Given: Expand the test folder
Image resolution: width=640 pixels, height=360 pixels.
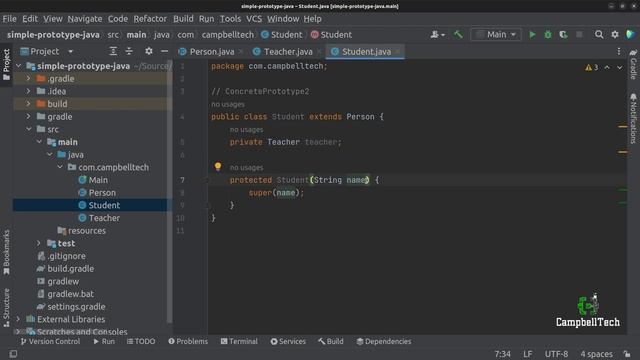Looking at the screenshot, I should 39,243.
